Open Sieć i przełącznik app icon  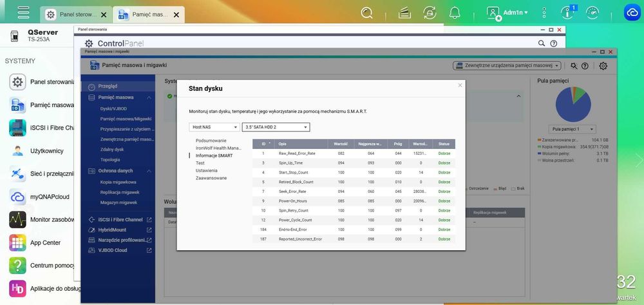17,174
